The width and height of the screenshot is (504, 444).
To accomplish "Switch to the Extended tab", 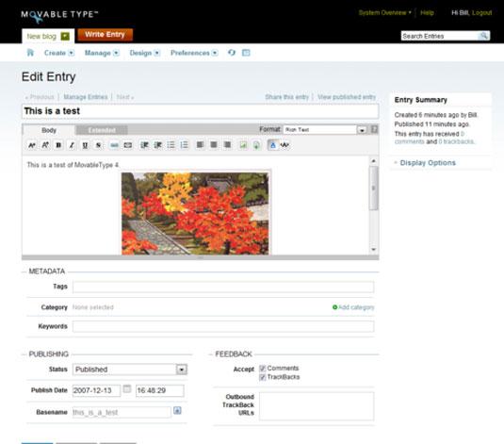I will (x=102, y=130).
